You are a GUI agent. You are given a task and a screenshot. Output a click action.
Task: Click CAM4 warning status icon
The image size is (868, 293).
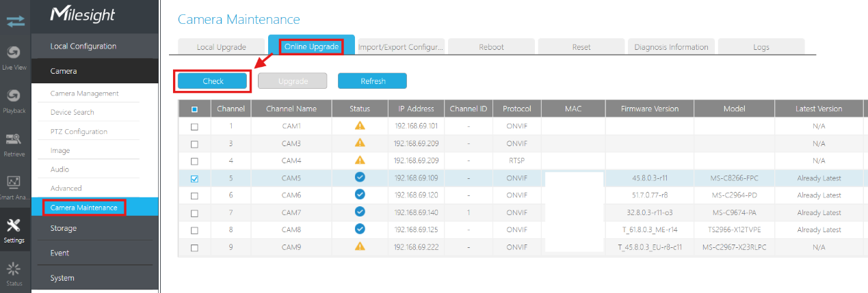click(x=360, y=161)
